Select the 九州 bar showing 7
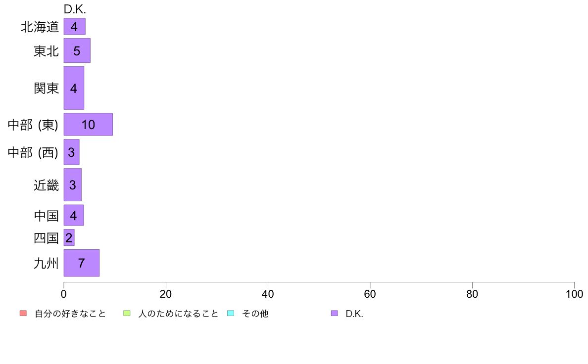 point(81,263)
